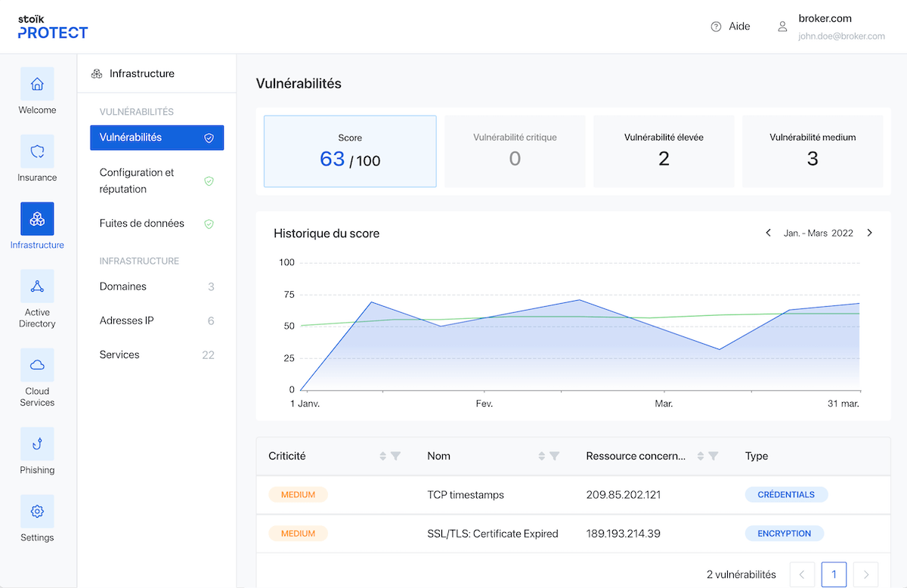The width and height of the screenshot is (907, 588).
Task: Select the Infrastructure cubes icon in sidebar
Action: coord(37,219)
